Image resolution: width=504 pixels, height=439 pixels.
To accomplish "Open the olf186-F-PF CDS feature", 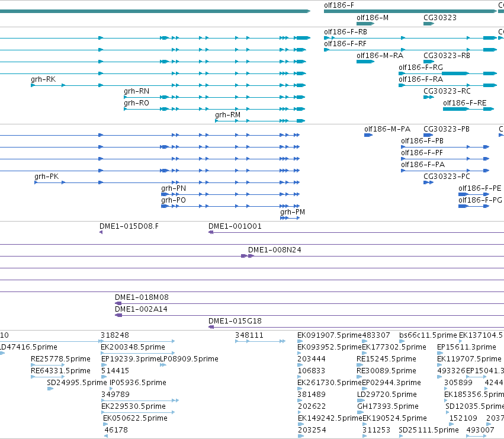I will pos(445,159).
